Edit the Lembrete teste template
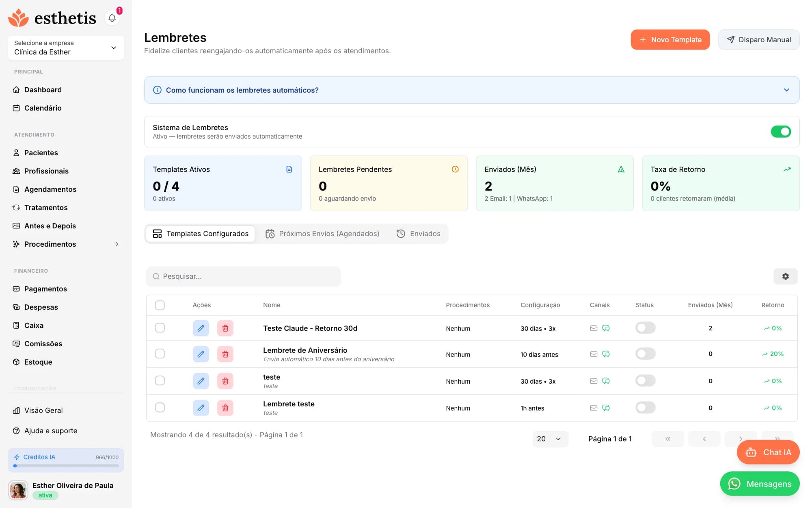 (x=201, y=408)
